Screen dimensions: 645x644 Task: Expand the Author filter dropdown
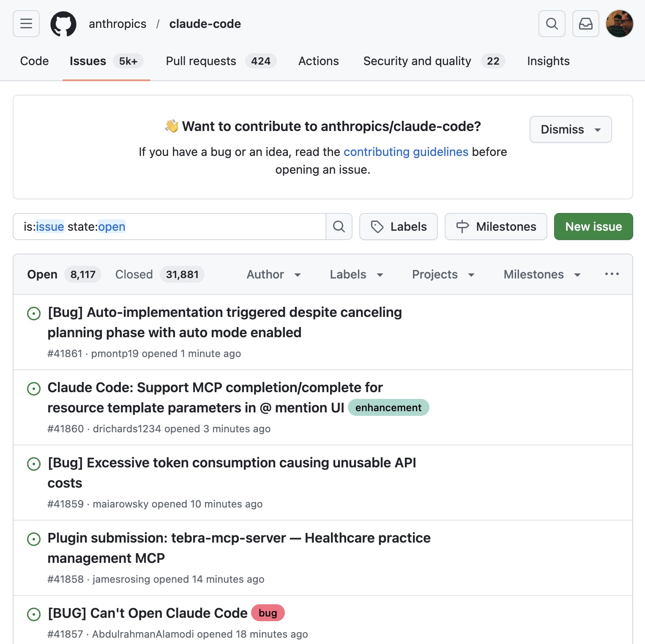pos(273,275)
